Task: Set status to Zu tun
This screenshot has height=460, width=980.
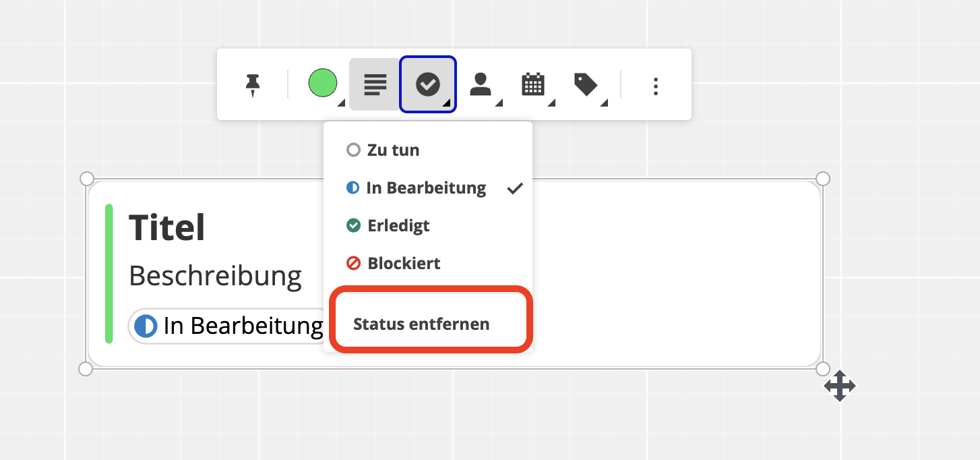Action: point(393,150)
